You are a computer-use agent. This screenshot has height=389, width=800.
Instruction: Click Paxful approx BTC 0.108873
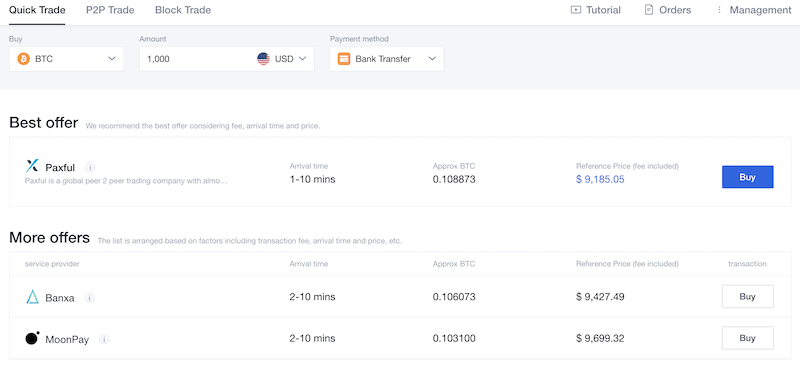[x=454, y=179]
